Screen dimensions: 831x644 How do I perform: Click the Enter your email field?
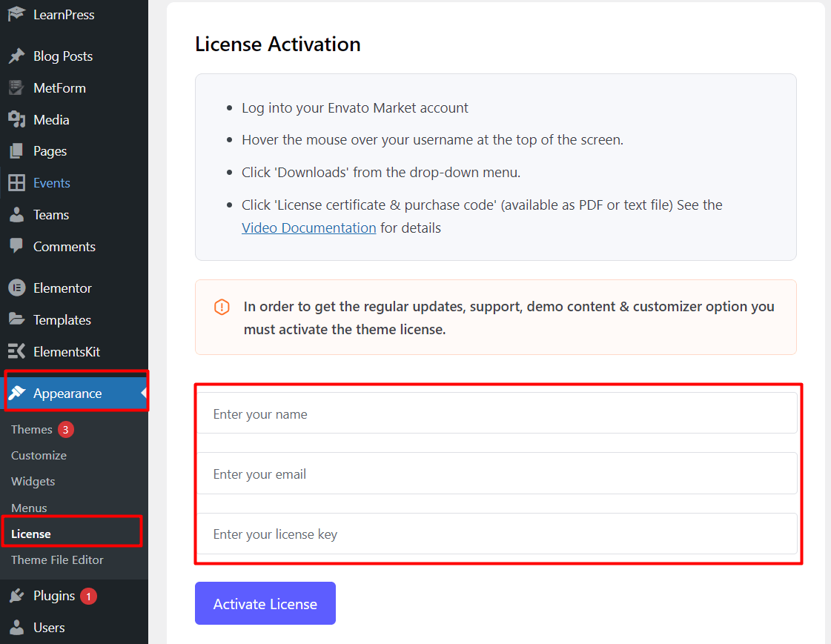[496, 473]
